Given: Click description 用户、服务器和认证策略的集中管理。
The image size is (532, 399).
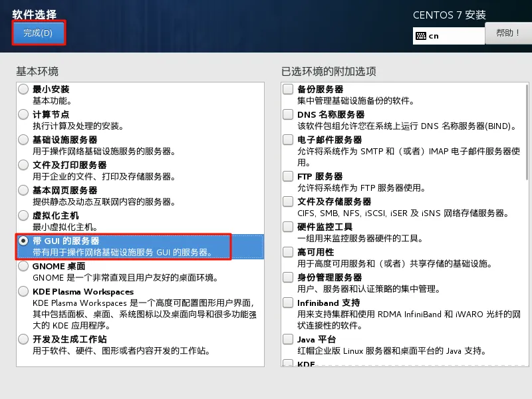Looking at the screenshot, I should 369,289.
